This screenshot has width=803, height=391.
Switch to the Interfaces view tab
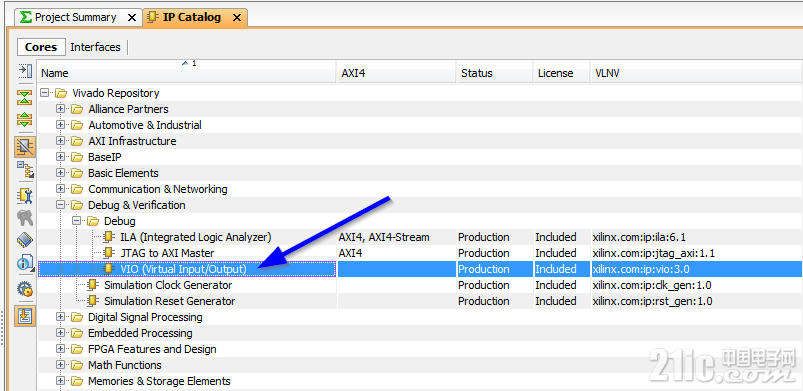click(x=95, y=47)
